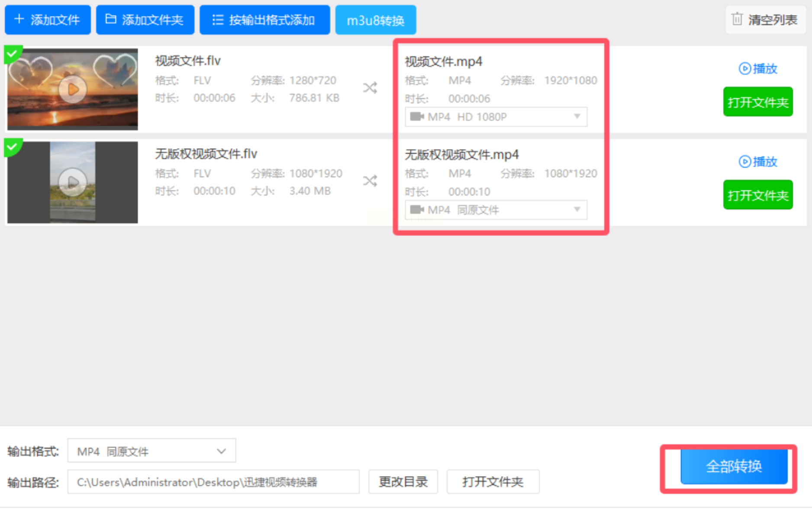Click the 添加文件夹 button
812x509 pixels.
(145, 20)
